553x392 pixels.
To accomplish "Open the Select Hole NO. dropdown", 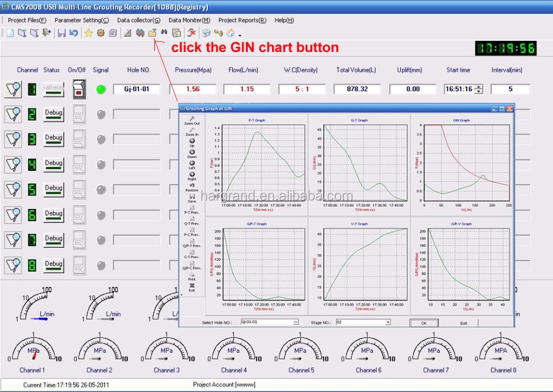I will [x=296, y=322].
